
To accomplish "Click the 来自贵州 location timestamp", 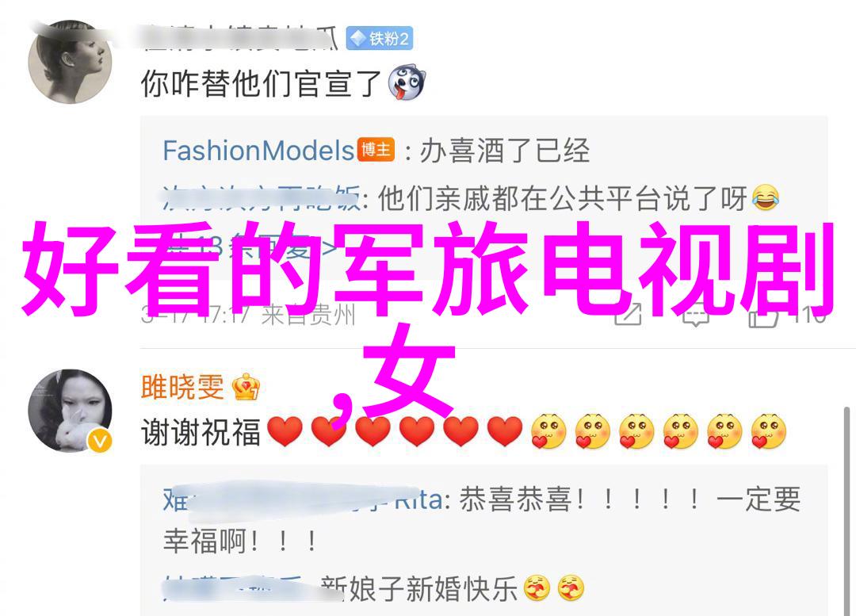I will pos(308,316).
